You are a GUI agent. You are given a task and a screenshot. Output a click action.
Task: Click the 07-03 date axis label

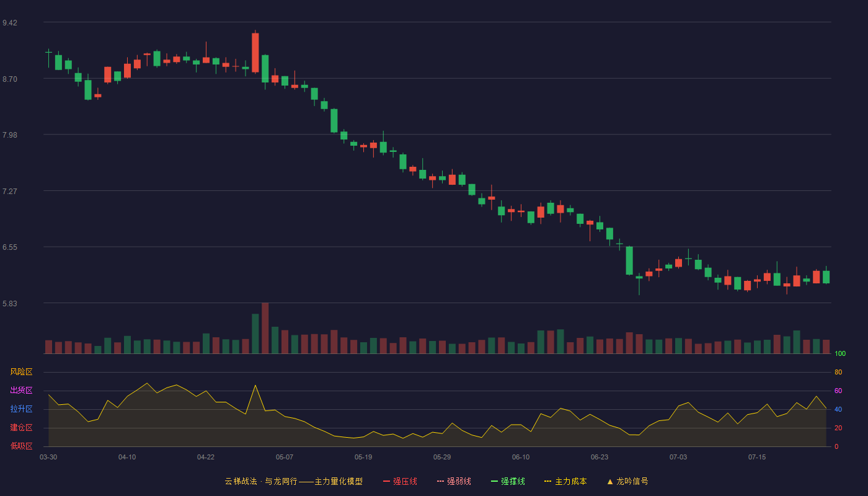pyautogui.click(x=678, y=457)
